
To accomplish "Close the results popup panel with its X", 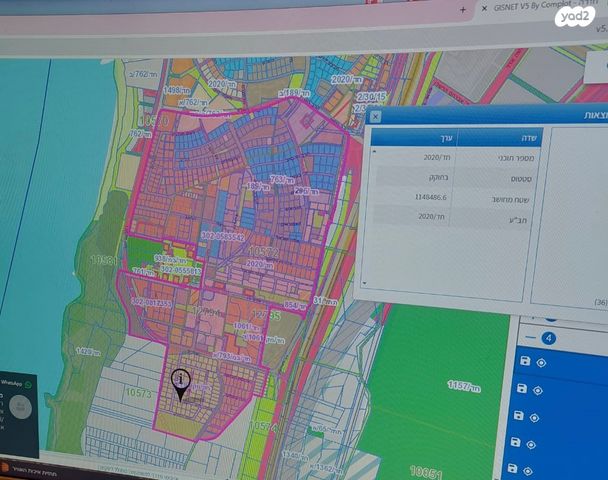I will 375,117.
